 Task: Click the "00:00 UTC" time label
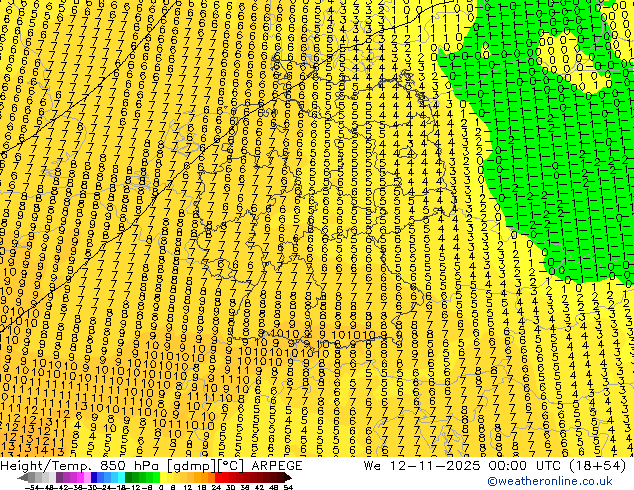coord(526,466)
